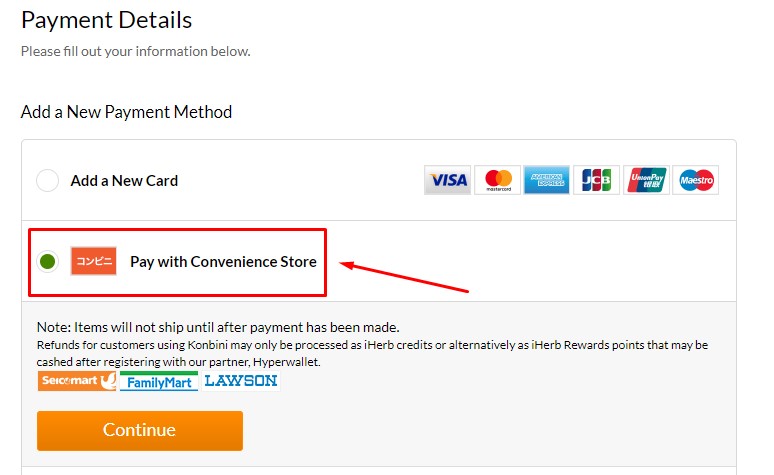Click the FamilyMart store logo
The image size is (774, 475).
click(x=159, y=381)
